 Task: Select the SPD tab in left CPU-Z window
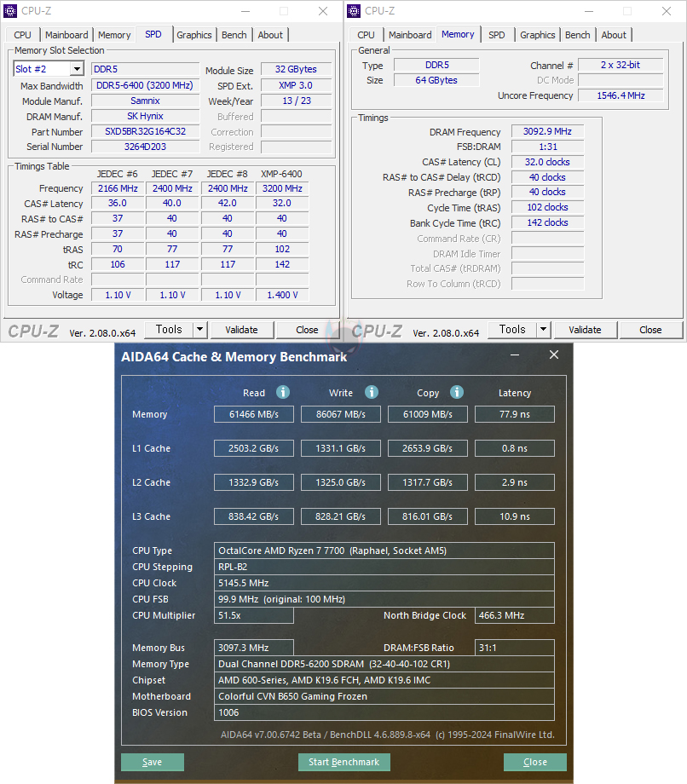pyautogui.click(x=153, y=34)
